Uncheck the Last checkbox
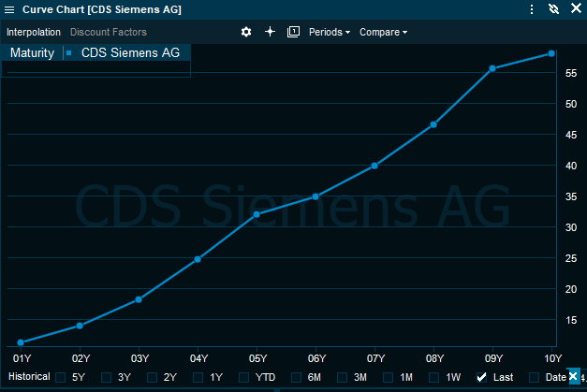 click(x=481, y=377)
